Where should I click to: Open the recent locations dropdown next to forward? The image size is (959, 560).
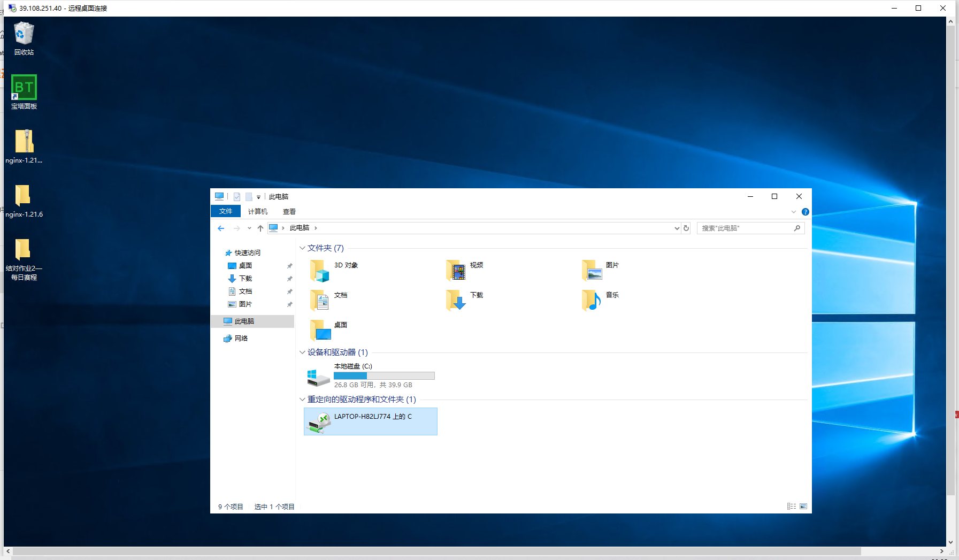pos(249,228)
